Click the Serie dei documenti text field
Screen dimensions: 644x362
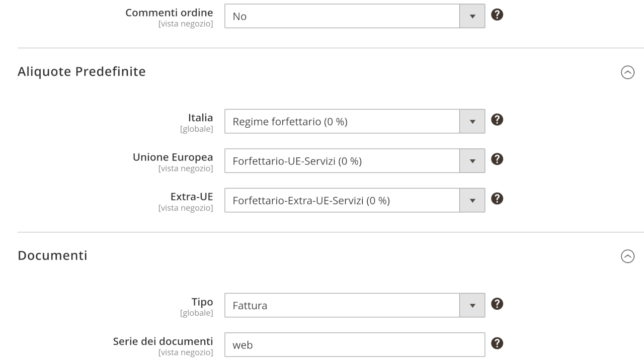(354, 345)
